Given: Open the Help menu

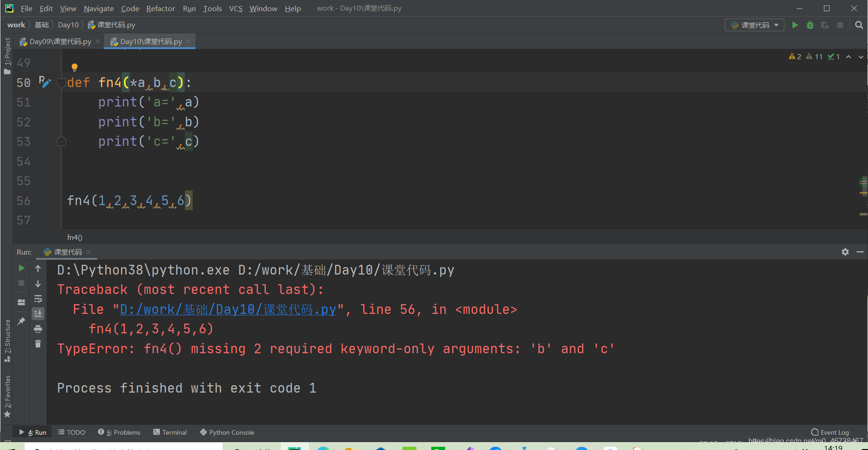Looking at the screenshot, I should (293, 8).
